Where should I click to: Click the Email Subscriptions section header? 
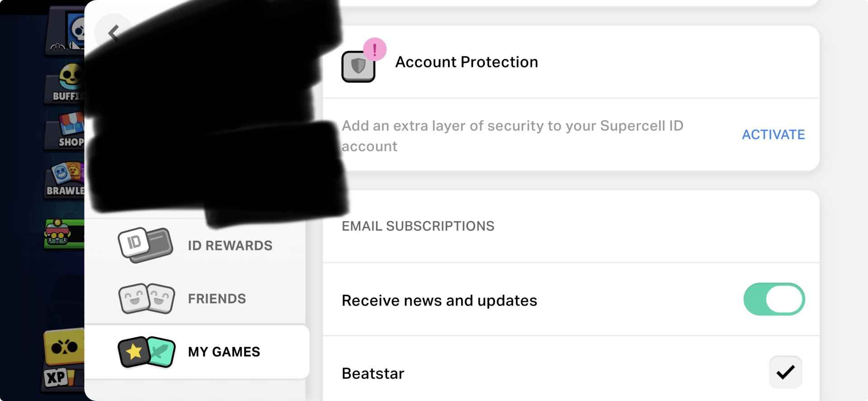pyautogui.click(x=418, y=226)
